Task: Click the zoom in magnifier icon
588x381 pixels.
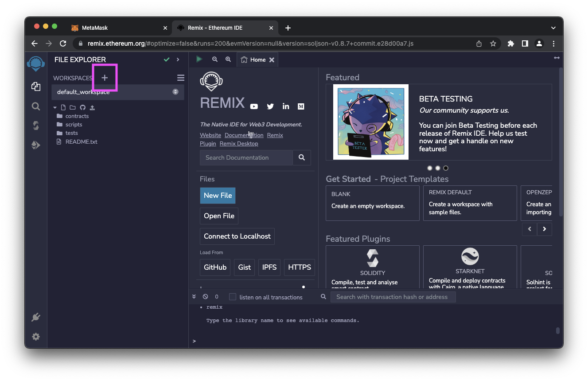Action: tap(228, 59)
